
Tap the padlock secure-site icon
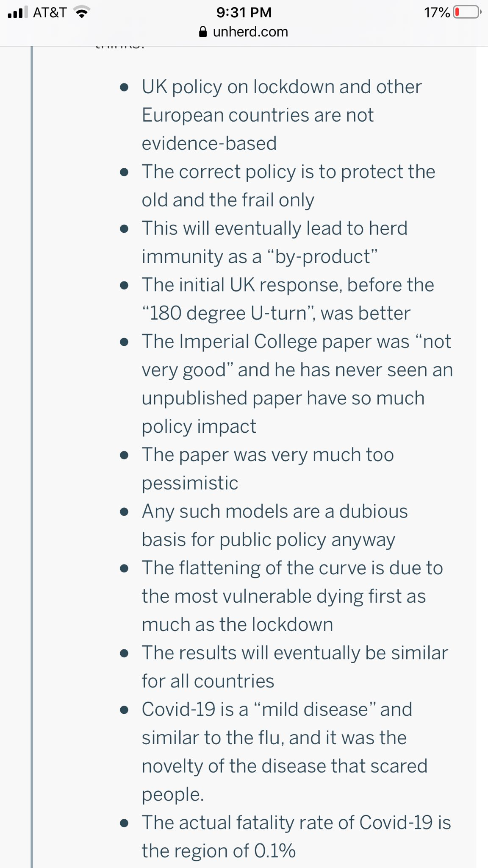(x=203, y=32)
